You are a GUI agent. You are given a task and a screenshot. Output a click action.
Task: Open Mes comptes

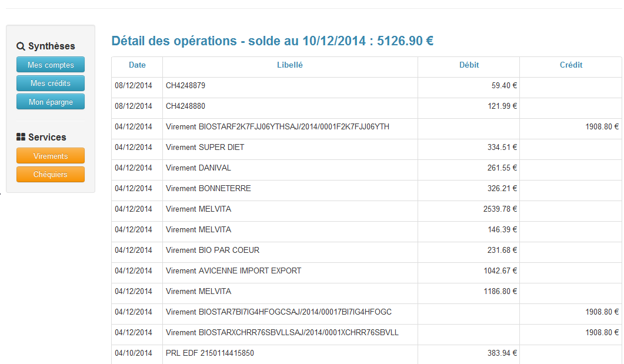(x=51, y=65)
